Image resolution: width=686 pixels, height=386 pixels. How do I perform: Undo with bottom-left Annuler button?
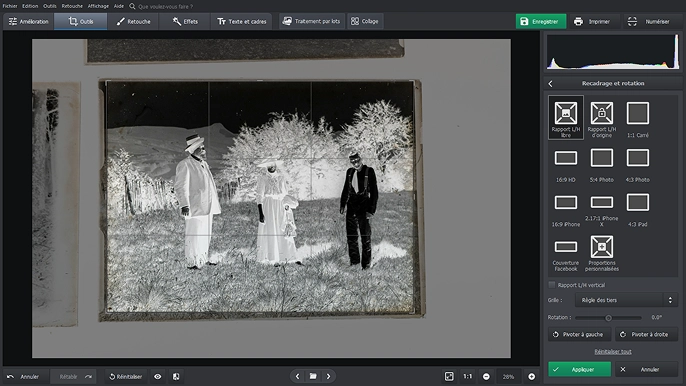(24, 376)
